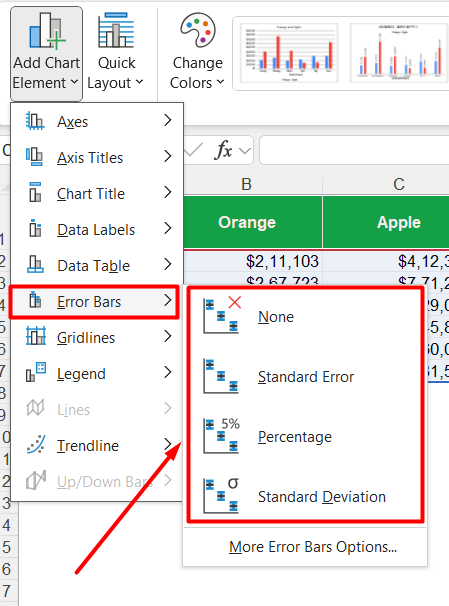This screenshot has width=449, height=606.
Task: Click the Legend menu icon
Action: (36, 372)
